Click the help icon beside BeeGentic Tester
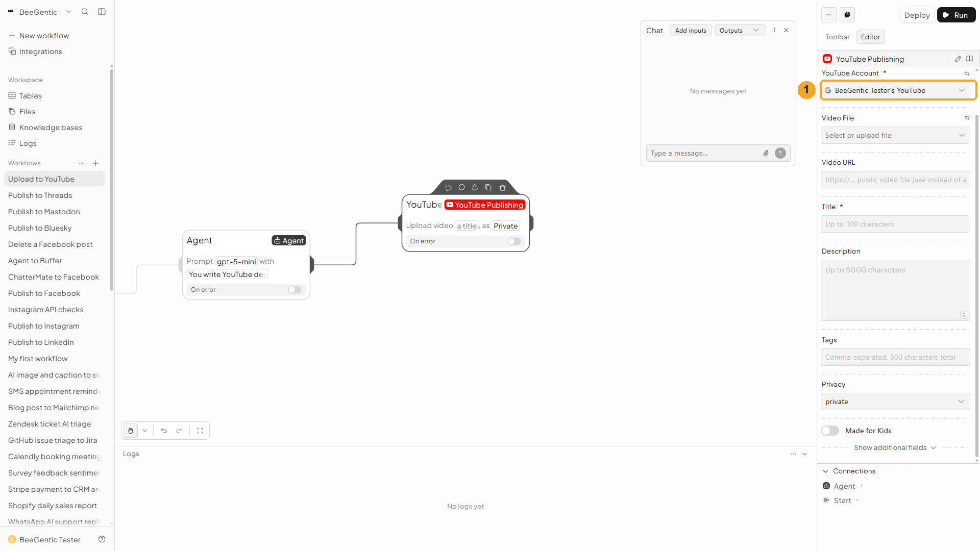The width and height of the screenshot is (980, 551). [102, 539]
